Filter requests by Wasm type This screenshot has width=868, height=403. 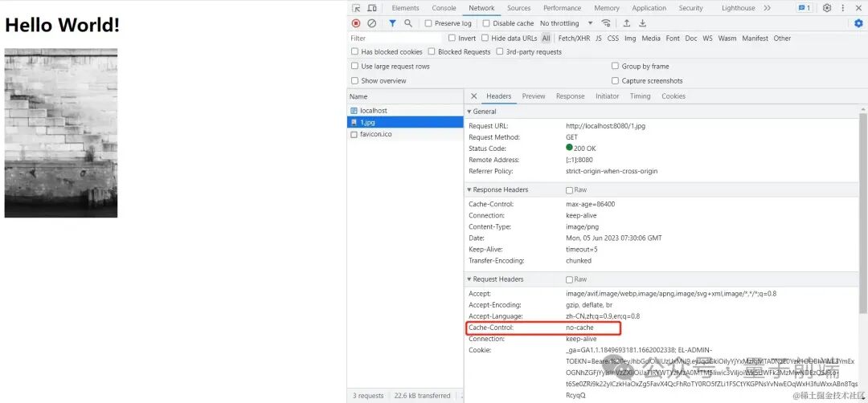[x=727, y=39]
